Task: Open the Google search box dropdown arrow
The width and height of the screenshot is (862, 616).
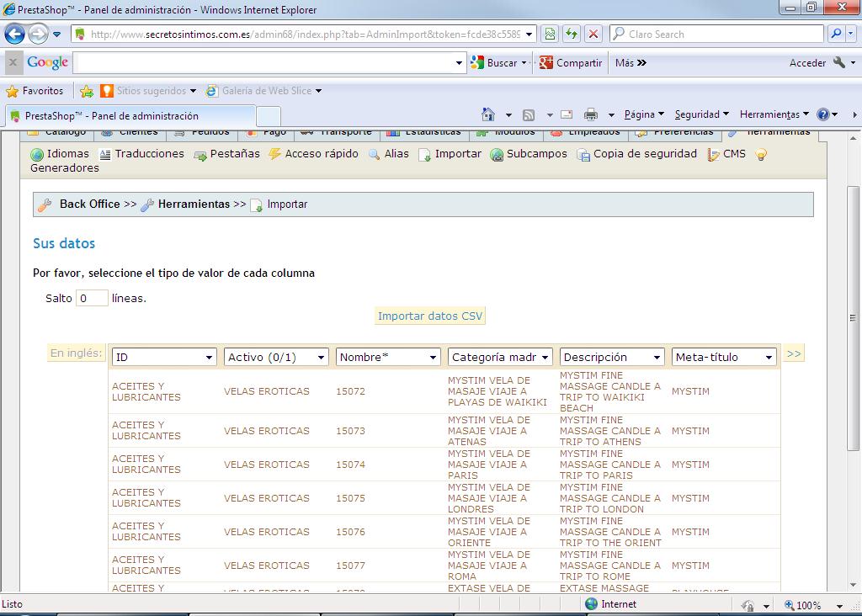Action: (459, 62)
